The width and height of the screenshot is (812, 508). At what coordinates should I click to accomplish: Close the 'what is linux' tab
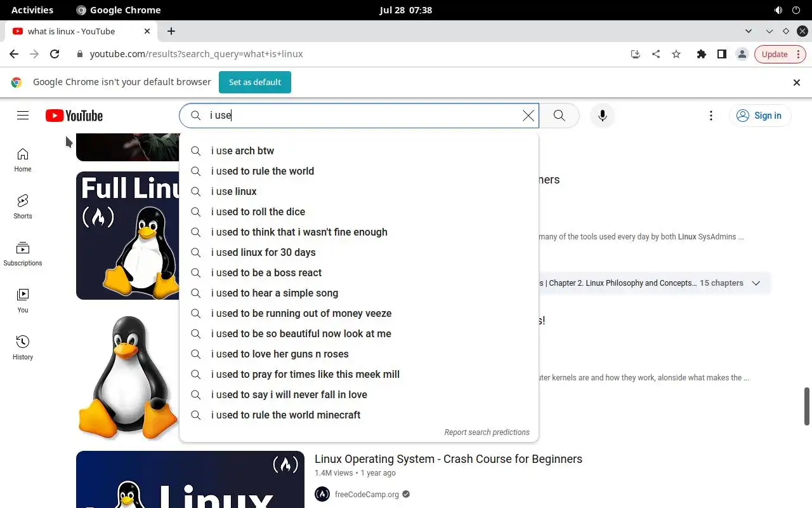tap(147, 31)
